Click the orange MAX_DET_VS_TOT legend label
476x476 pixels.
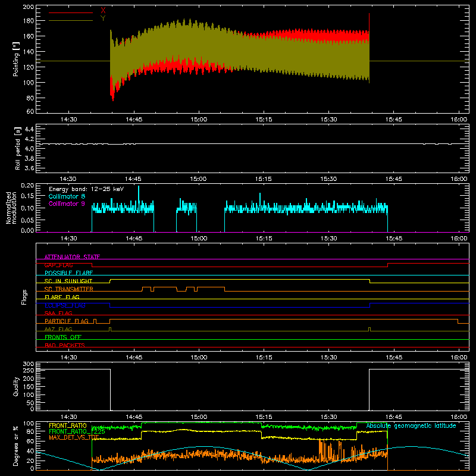coord(74,437)
